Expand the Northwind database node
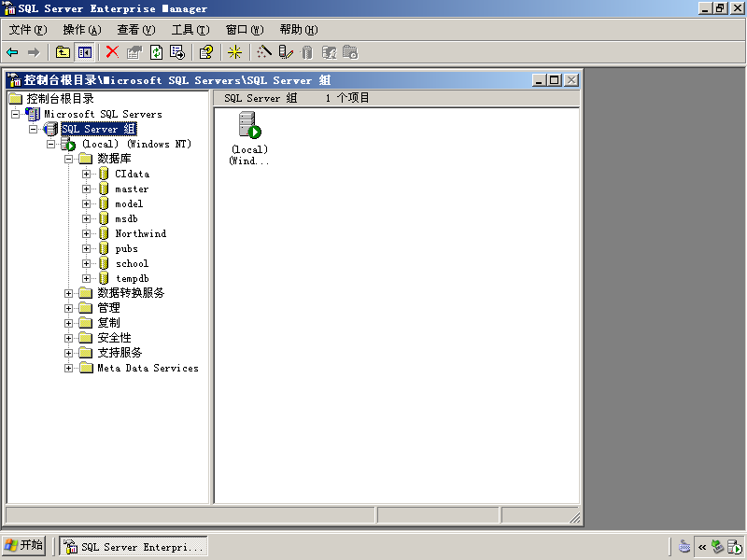 point(86,234)
